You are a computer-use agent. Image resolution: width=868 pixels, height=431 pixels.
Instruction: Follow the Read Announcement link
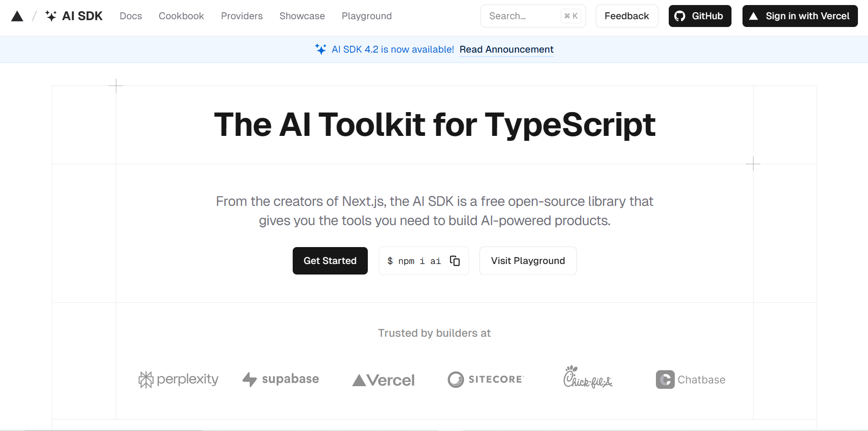pyautogui.click(x=507, y=49)
